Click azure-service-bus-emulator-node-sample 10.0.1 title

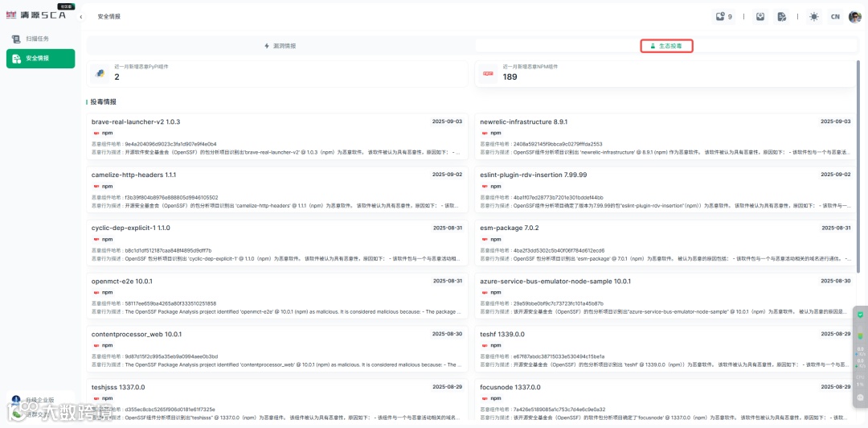coord(555,281)
